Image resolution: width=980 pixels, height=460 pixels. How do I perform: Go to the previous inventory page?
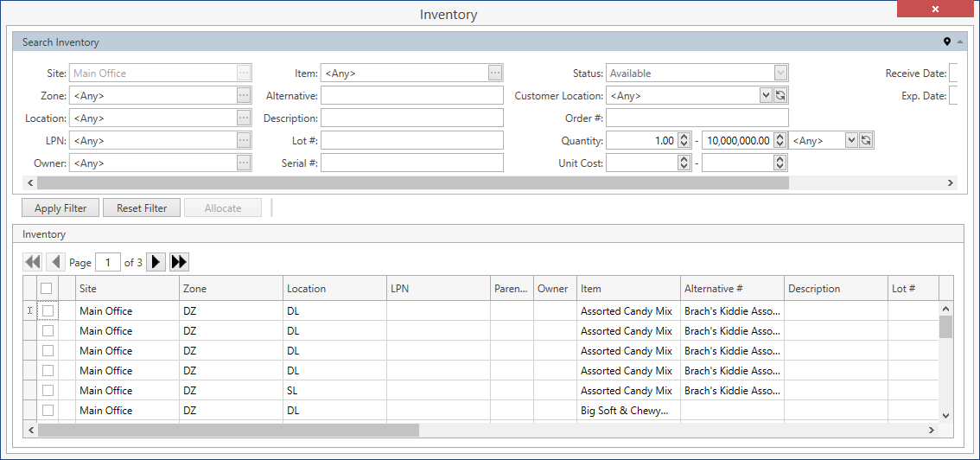coord(55,262)
